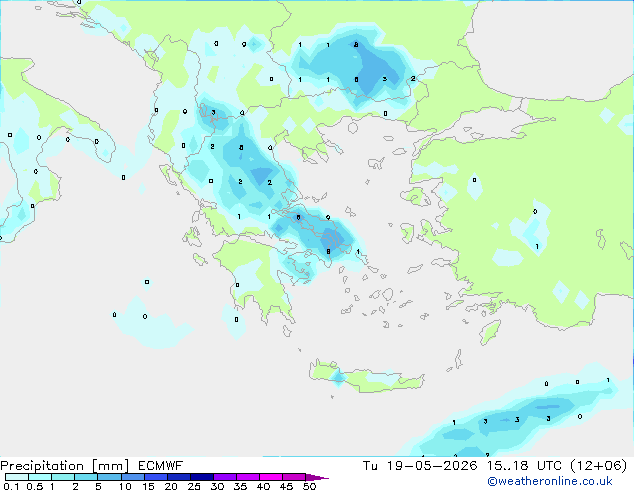Click the '15..18 UTC (12+06)' time label
Viewport: 634px width, 490px height.
click(x=557, y=466)
